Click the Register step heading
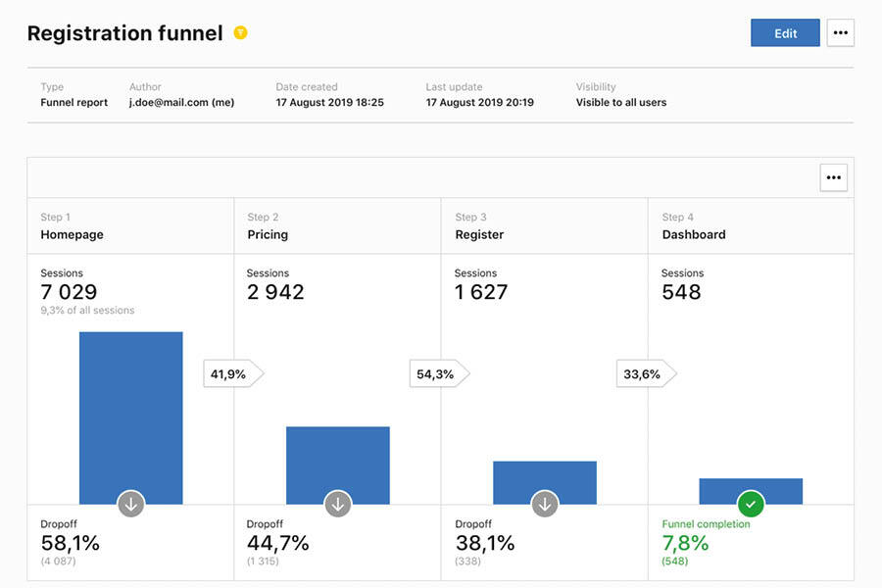 tap(479, 234)
